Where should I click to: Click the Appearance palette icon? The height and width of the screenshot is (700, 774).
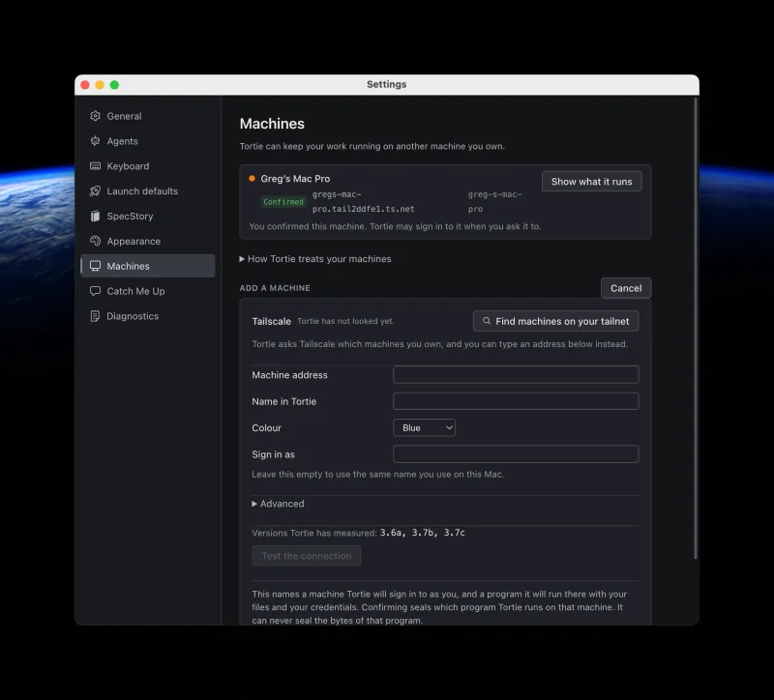pyautogui.click(x=95, y=241)
